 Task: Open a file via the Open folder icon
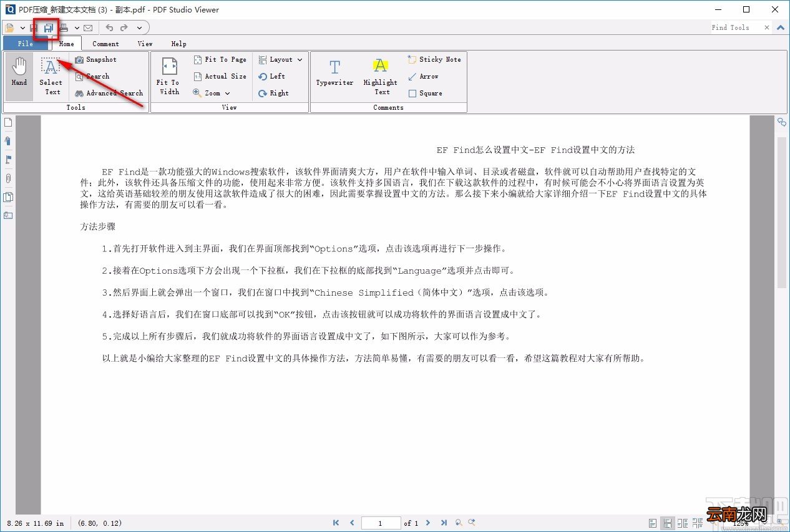10,27
